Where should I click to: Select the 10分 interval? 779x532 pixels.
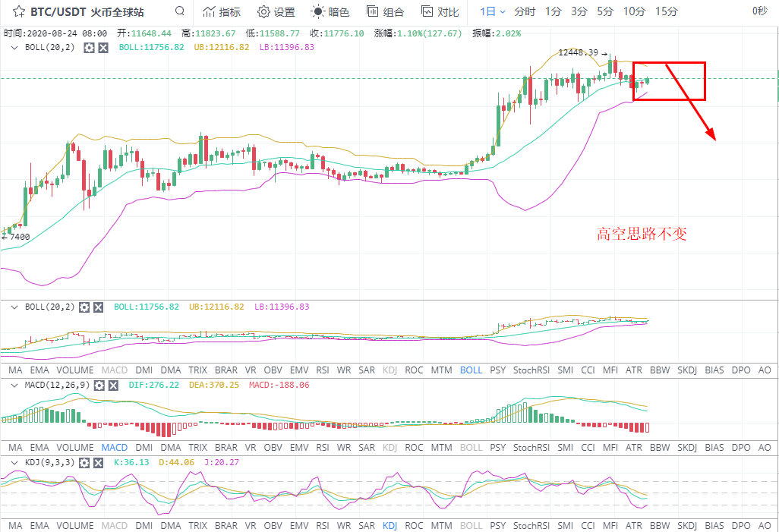pyautogui.click(x=635, y=11)
